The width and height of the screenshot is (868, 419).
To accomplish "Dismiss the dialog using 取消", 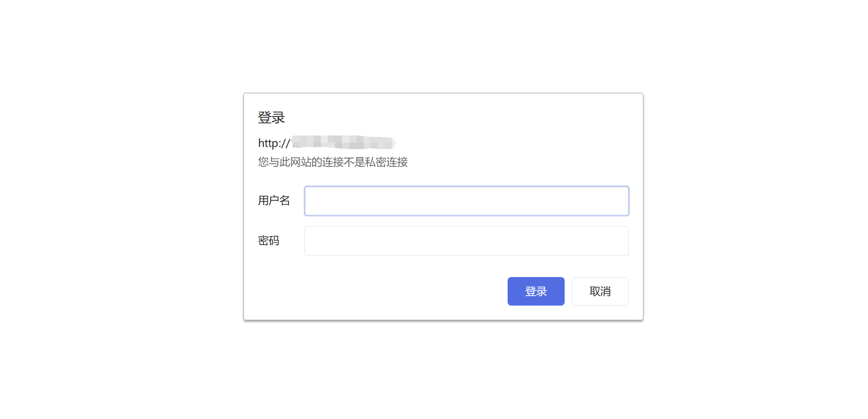I will tap(600, 291).
